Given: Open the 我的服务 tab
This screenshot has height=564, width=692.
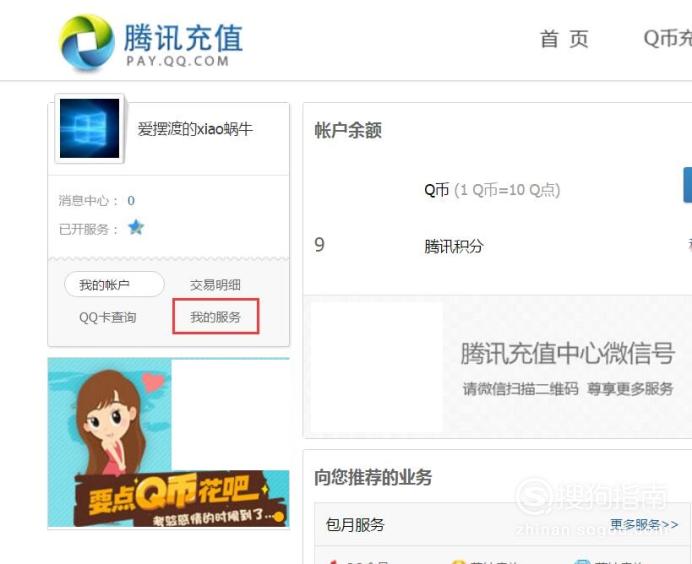Looking at the screenshot, I should point(215,317).
